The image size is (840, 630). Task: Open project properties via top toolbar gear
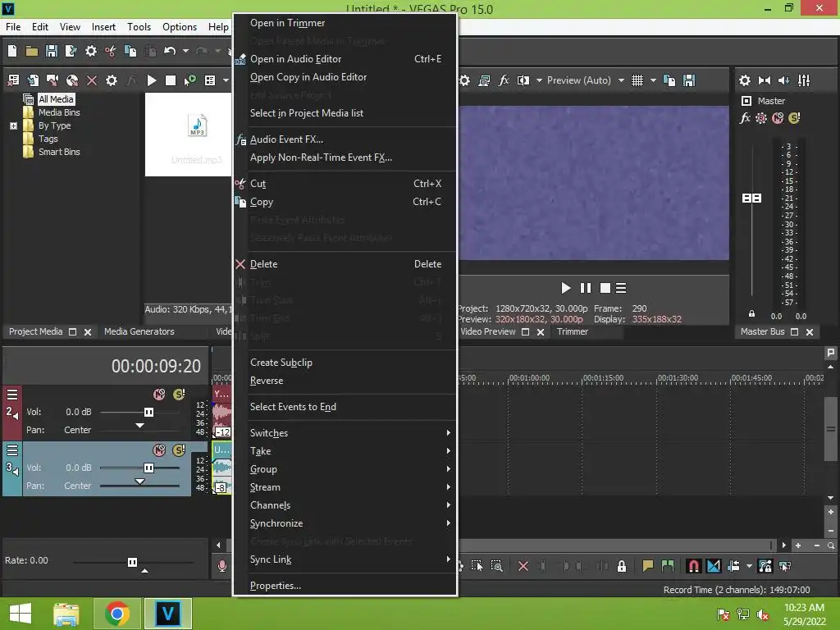(x=91, y=51)
